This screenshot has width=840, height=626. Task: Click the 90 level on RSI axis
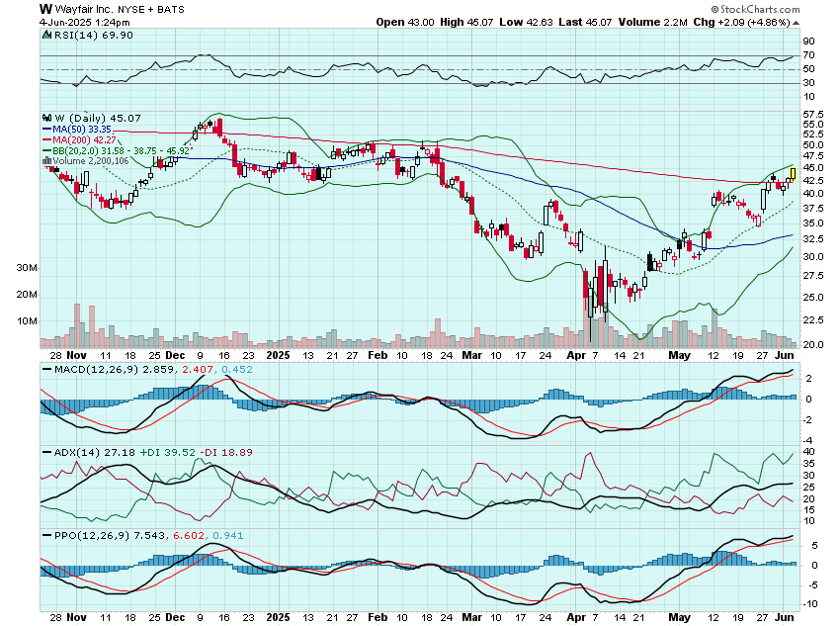tap(809, 42)
